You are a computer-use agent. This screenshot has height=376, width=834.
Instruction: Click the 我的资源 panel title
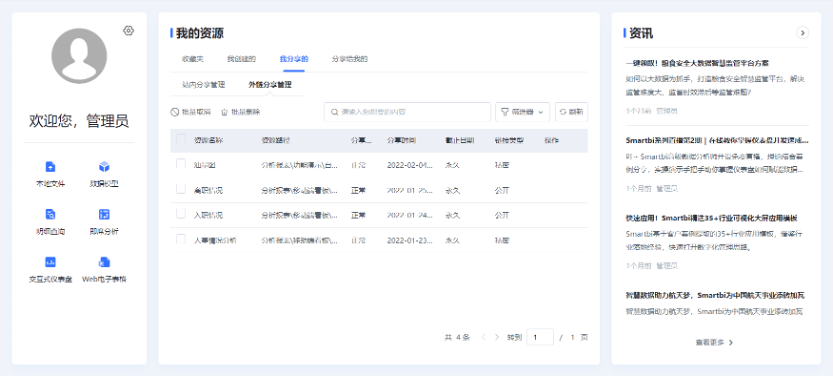click(199, 33)
